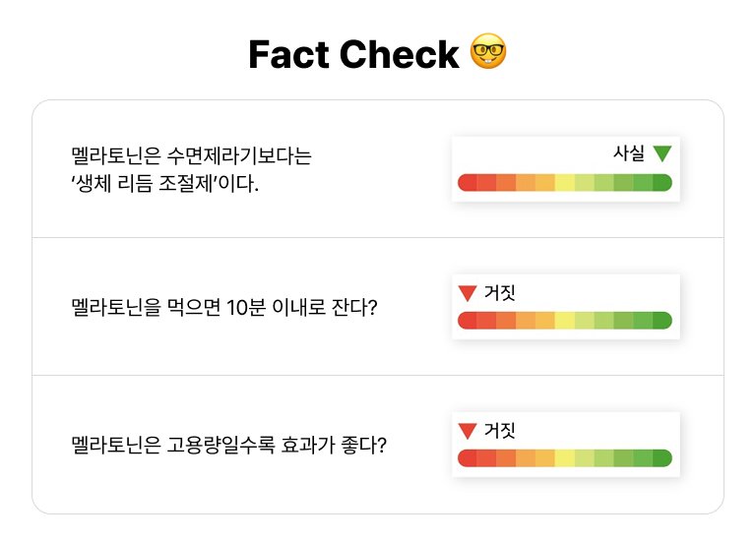Screen dimensions: 756x542
Task: Pick the red end segment in the 고용량 meter
Action: (468, 457)
